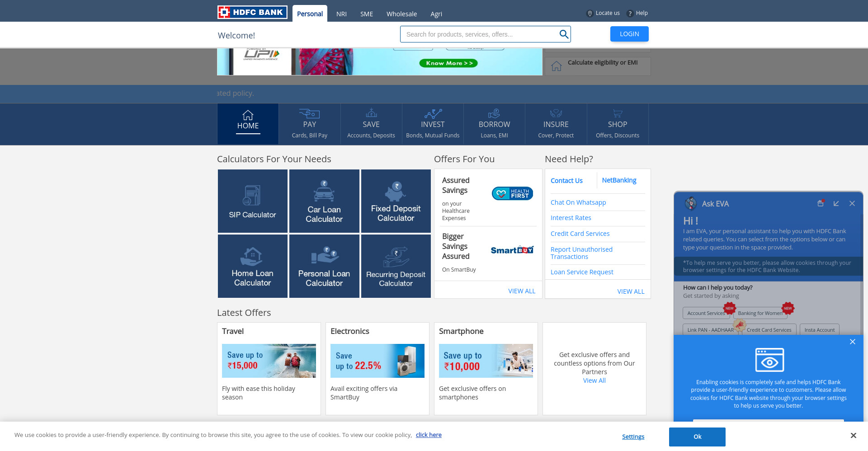The image size is (868, 451).
Task: Switch to the Agri tab
Action: tap(436, 14)
